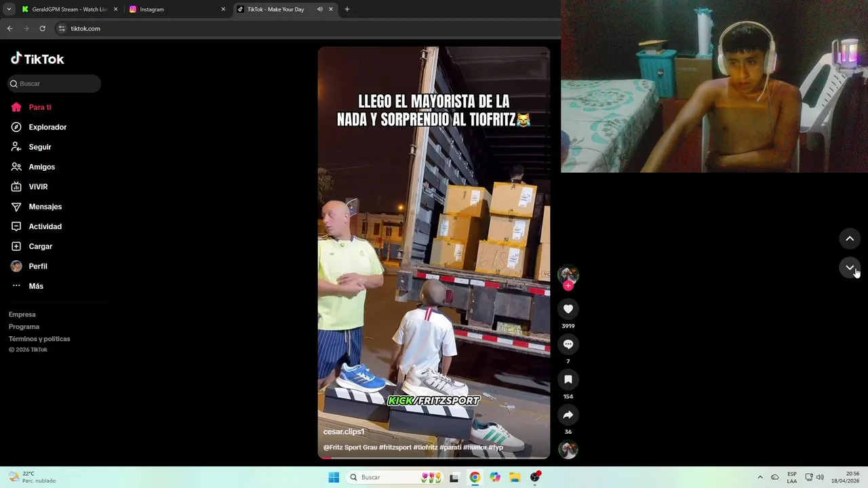Viewport: 868px width, 488px height.
Task: Open the Amigos section
Action: [33, 167]
